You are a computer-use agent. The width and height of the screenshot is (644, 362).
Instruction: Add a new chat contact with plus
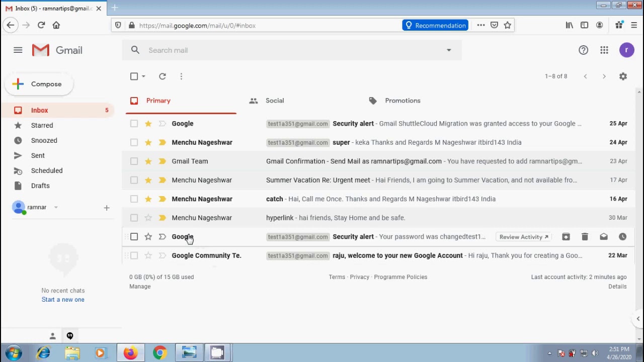tap(106, 208)
